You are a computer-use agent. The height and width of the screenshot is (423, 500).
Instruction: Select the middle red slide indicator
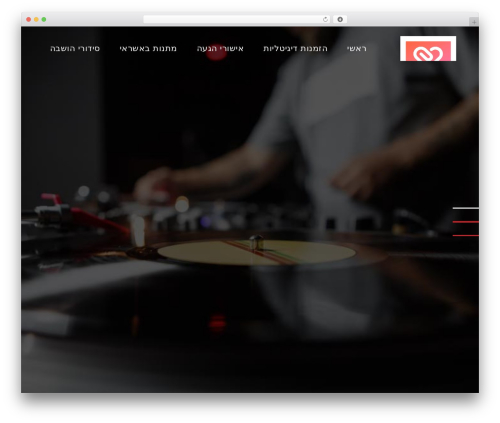point(466,222)
